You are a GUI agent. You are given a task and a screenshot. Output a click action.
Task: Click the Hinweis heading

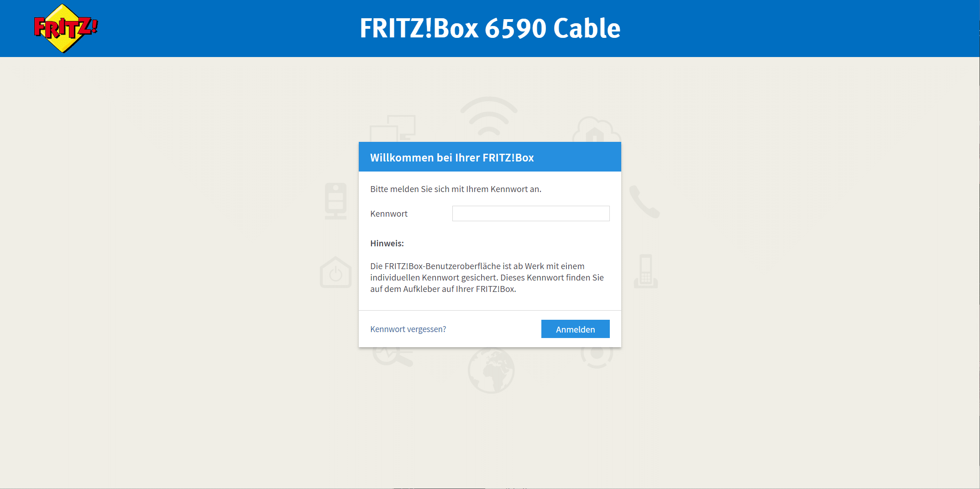[387, 244]
